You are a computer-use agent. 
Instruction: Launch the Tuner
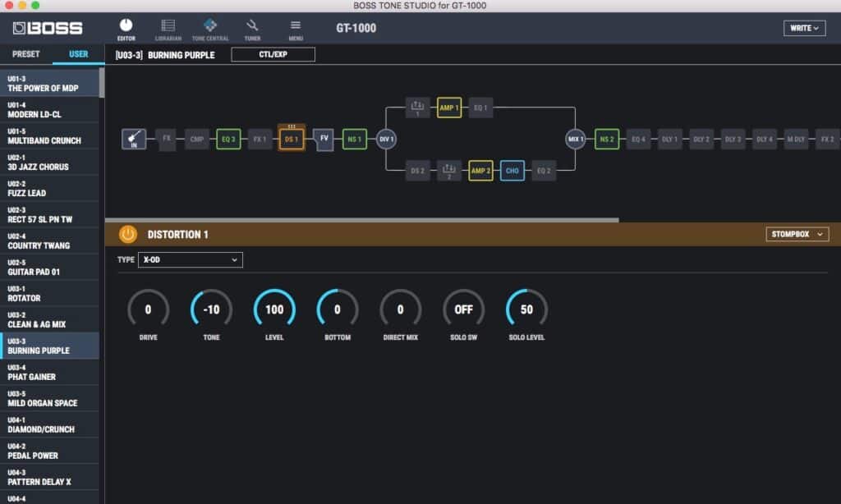pyautogui.click(x=252, y=29)
